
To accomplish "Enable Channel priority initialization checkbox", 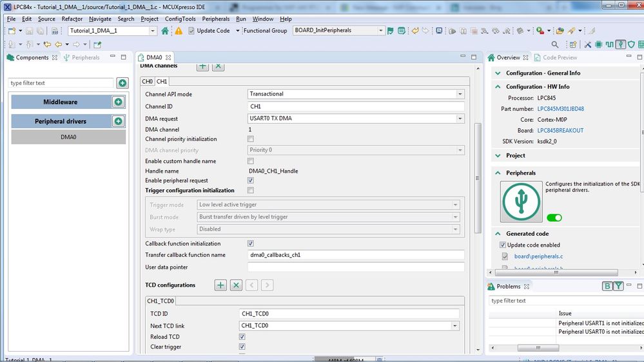I will pyautogui.click(x=251, y=139).
